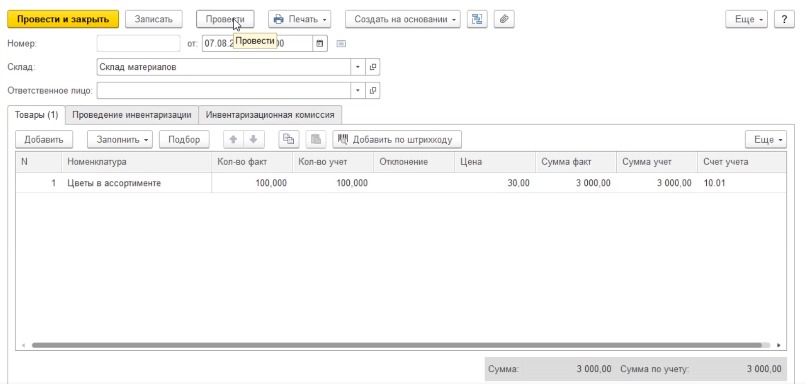Click the paperclip attachments icon
Image resolution: width=806 pixels, height=384 pixels.
(504, 20)
